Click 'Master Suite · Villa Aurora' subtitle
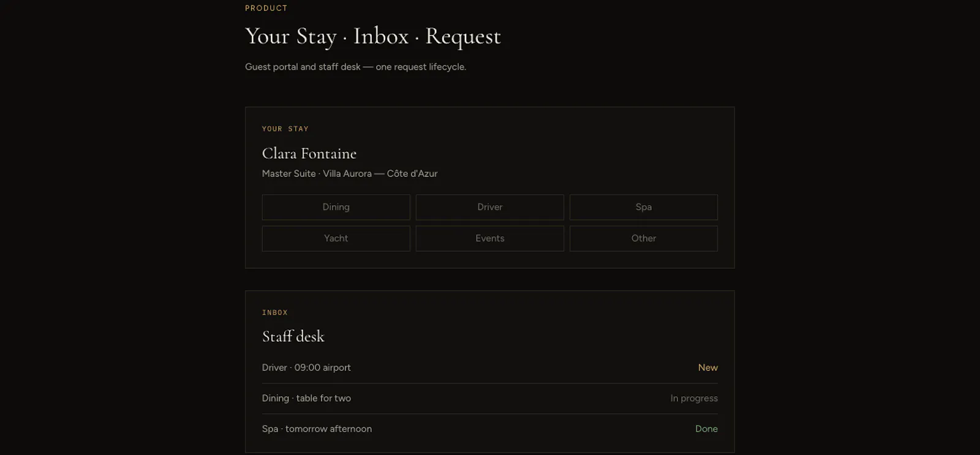 click(x=350, y=173)
